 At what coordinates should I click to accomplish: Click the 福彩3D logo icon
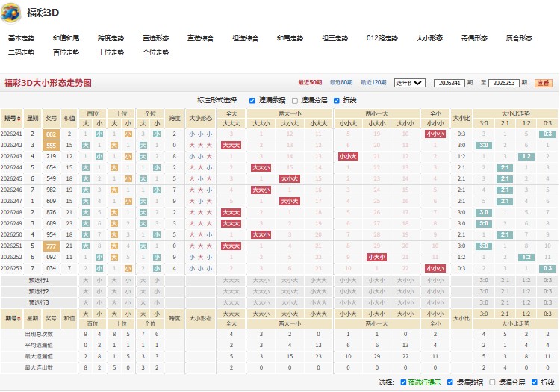pos(10,13)
